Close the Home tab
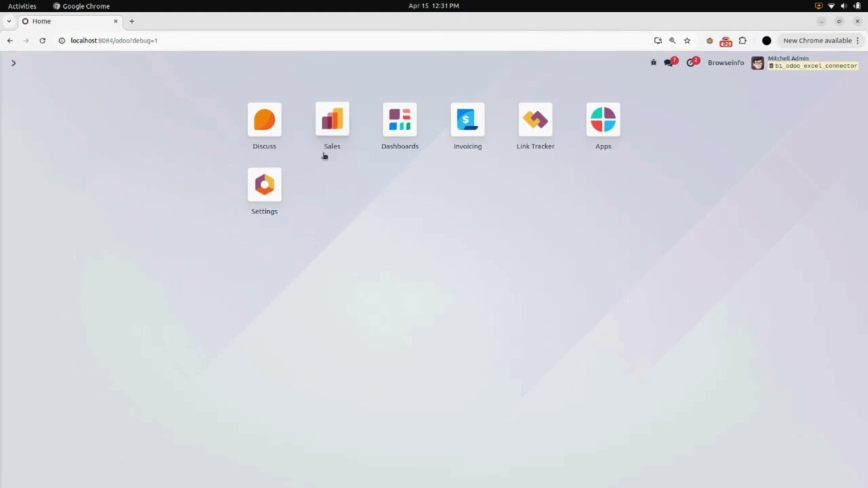 click(x=115, y=21)
